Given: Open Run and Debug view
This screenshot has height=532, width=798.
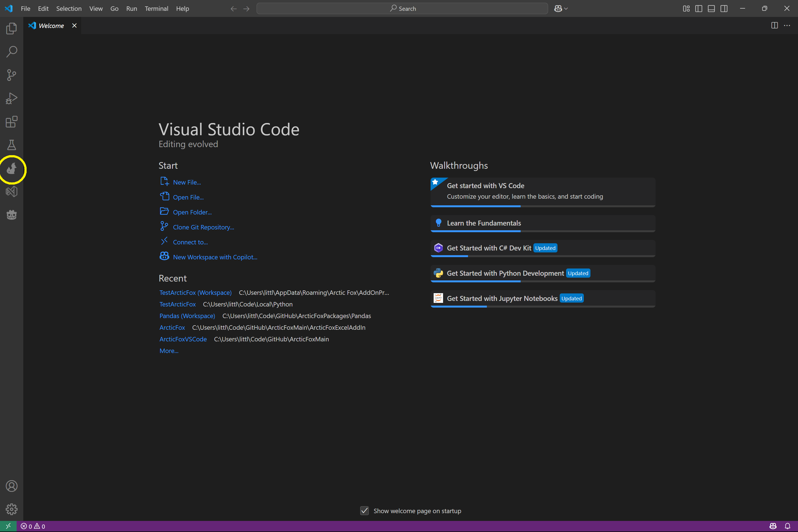Looking at the screenshot, I should 12,98.
